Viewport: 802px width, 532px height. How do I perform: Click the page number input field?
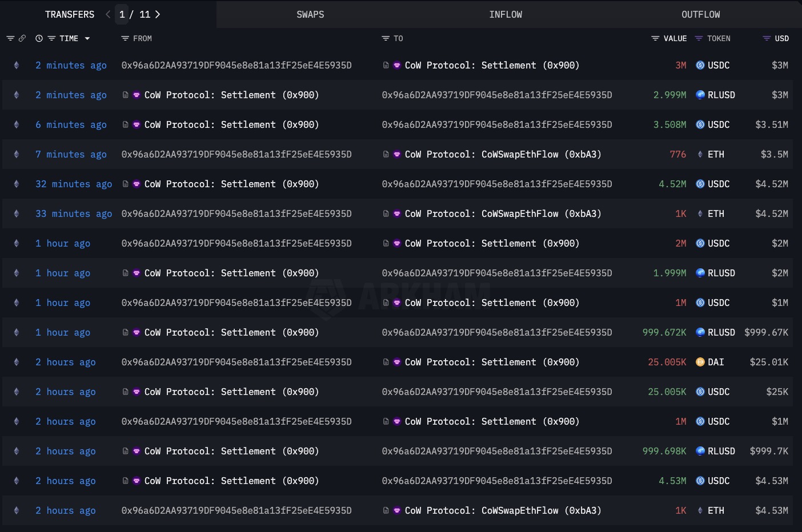[x=122, y=14]
